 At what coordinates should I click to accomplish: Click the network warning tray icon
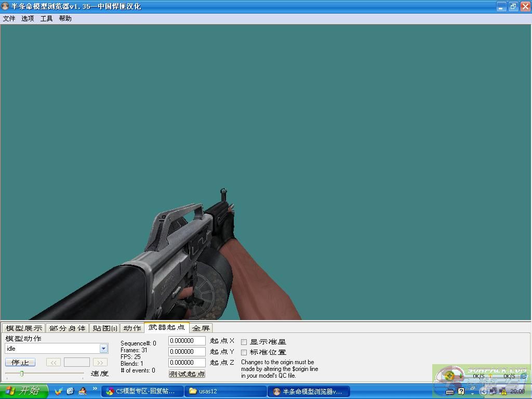pyautogui.click(x=503, y=391)
